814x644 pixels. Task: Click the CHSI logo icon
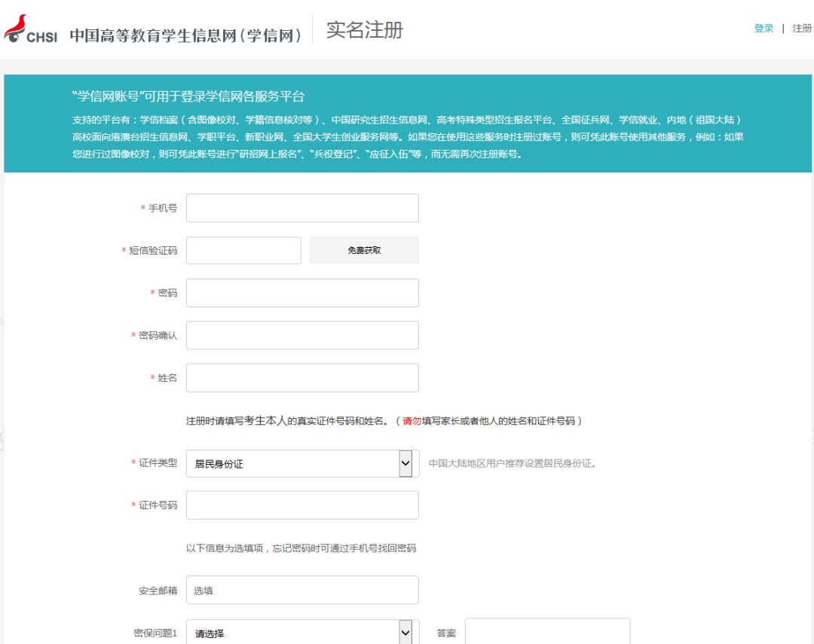pos(30,30)
